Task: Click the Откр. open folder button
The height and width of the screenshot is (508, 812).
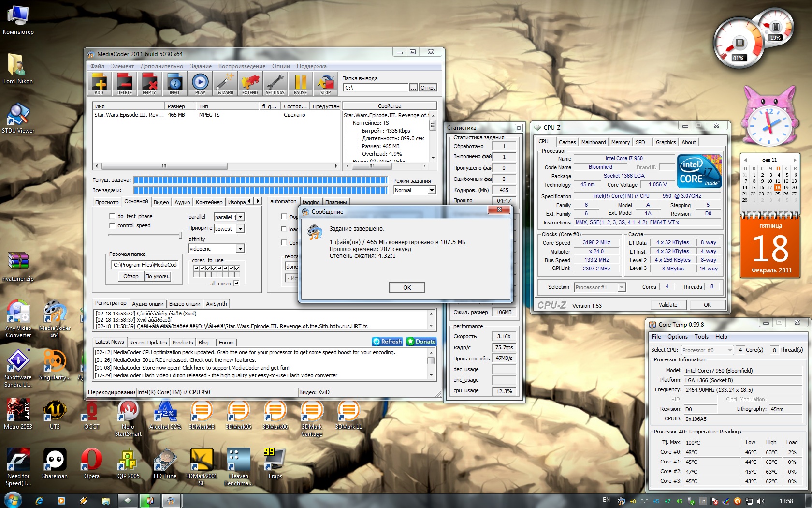Action: tap(427, 88)
